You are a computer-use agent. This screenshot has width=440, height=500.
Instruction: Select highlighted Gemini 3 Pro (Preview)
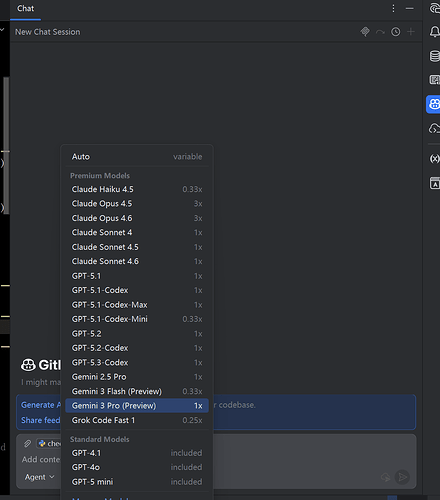[137, 406]
